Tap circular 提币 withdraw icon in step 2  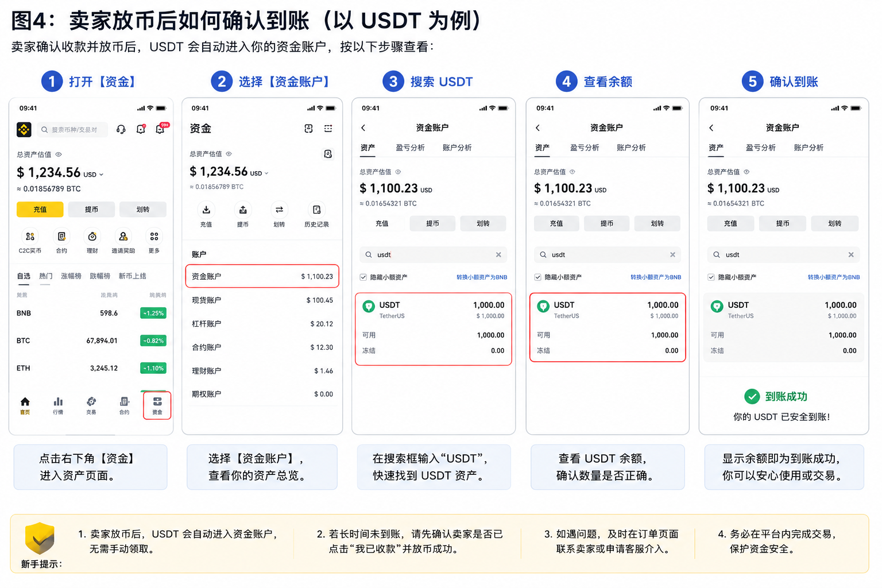(243, 210)
